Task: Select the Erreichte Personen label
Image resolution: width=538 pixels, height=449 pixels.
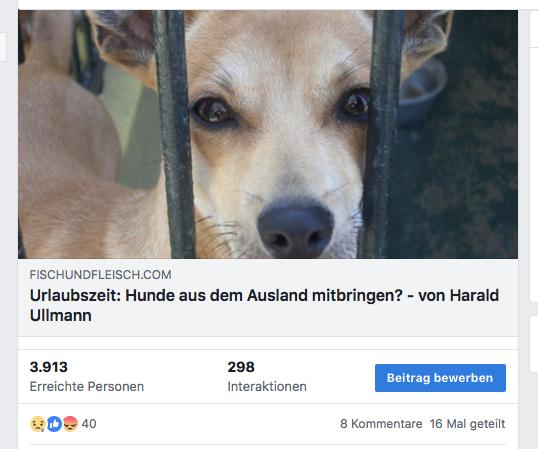Action: pos(87,387)
